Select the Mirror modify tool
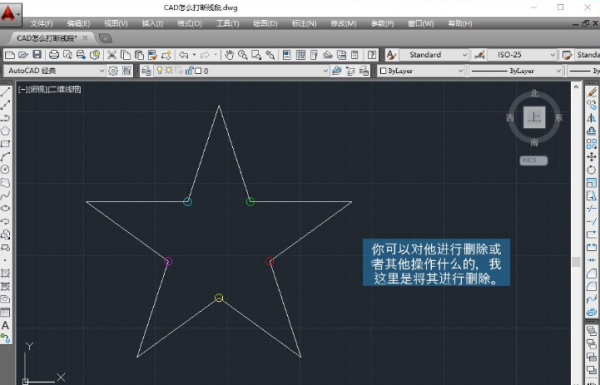600x385 pixels. click(x=592, y=118)
